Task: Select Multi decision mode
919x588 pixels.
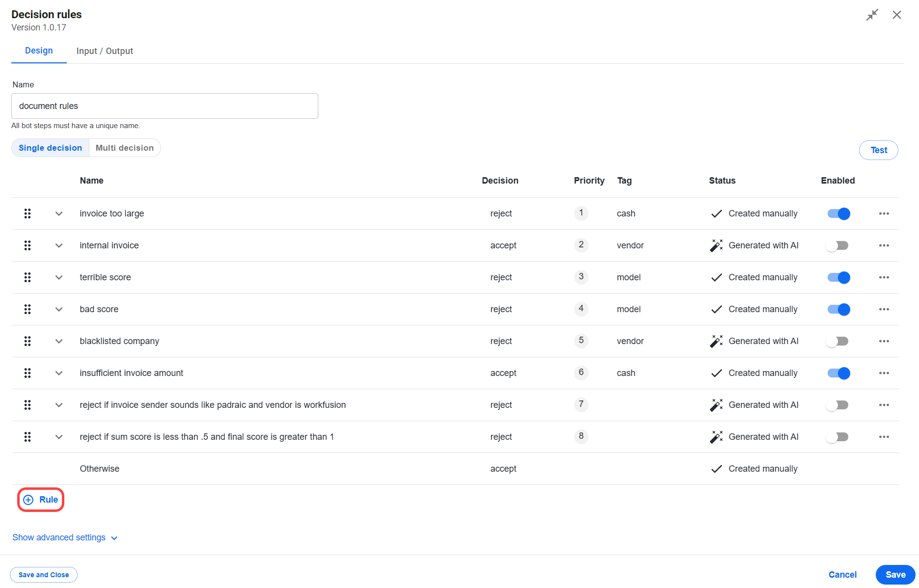Action: (x=125, y=148)
